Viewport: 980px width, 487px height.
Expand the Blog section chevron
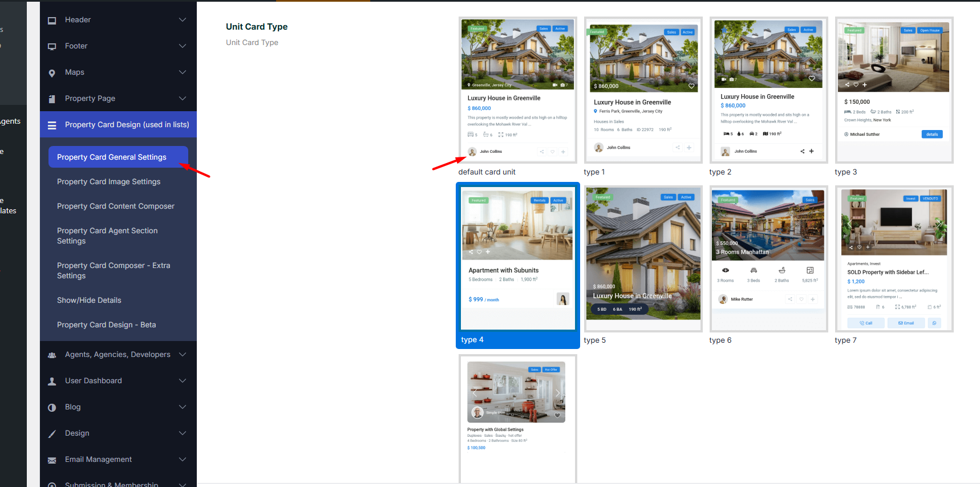pos(183,407)
